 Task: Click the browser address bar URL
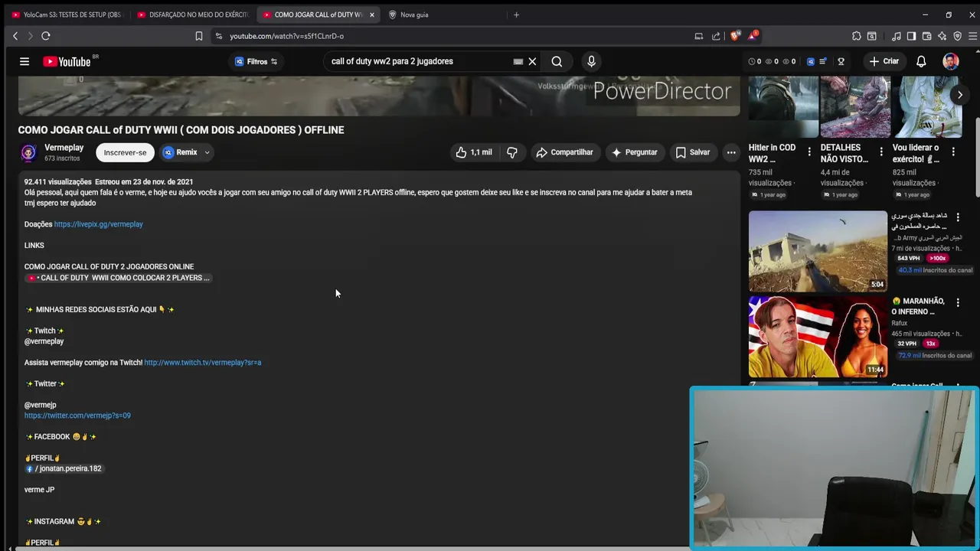pyautogui.click(x=286, y=36)
